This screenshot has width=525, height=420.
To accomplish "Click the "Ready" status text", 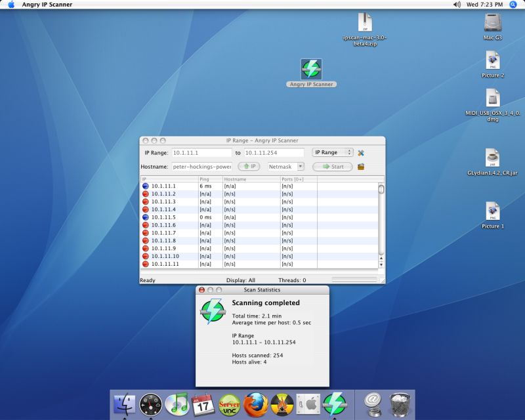I will [148, 280].
